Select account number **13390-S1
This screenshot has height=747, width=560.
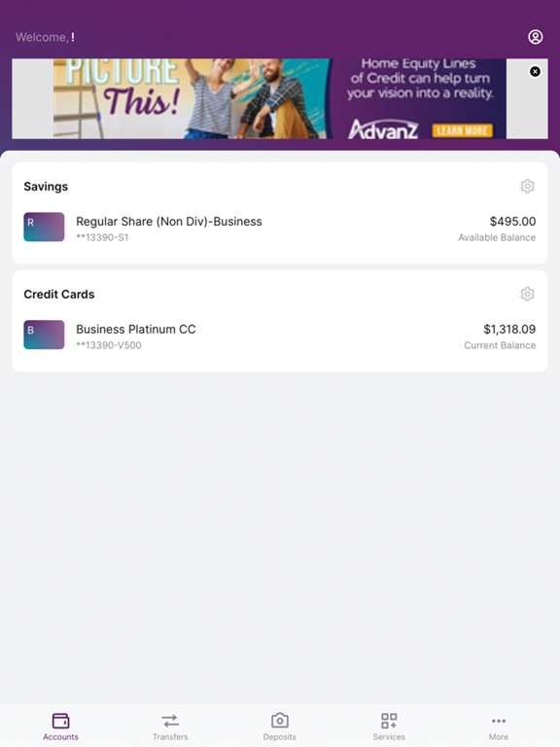pyautogui.click(x=102, y=237)
